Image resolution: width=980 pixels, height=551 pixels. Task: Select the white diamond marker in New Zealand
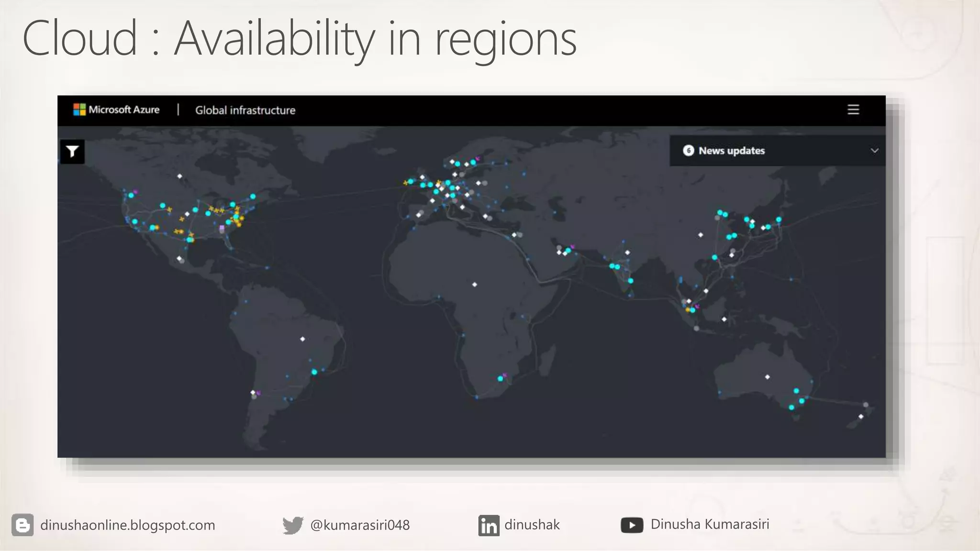(861, 417)
